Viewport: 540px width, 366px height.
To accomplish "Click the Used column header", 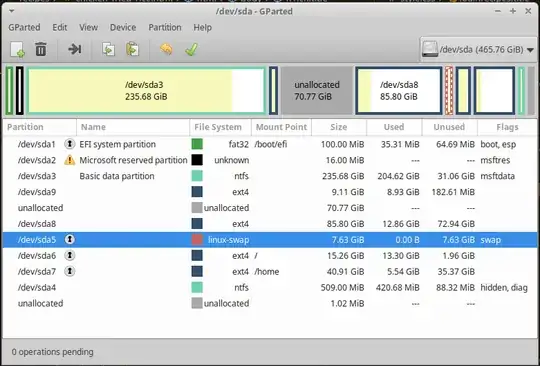I will (394, 127).
